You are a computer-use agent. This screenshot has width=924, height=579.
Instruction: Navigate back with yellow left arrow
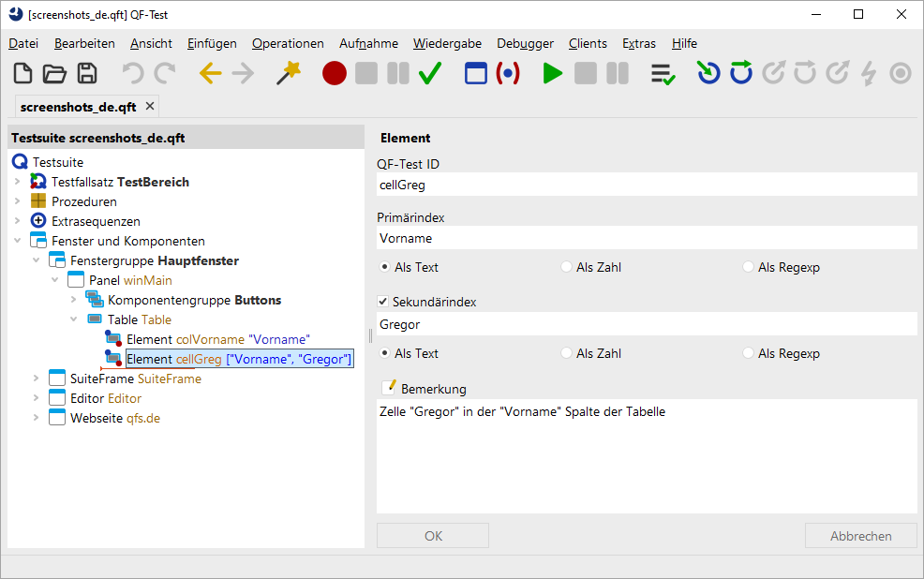click(x=210, y=74)
